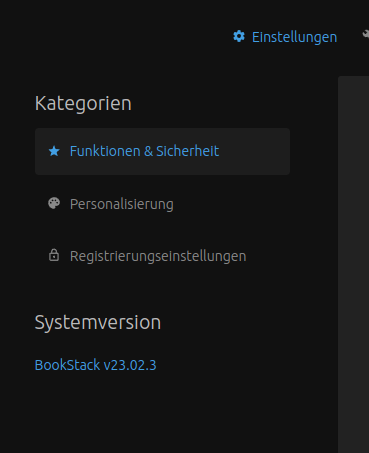
Task: Choose the Personalisierung entry under Kategorien
Action: (x=121, y=204)
